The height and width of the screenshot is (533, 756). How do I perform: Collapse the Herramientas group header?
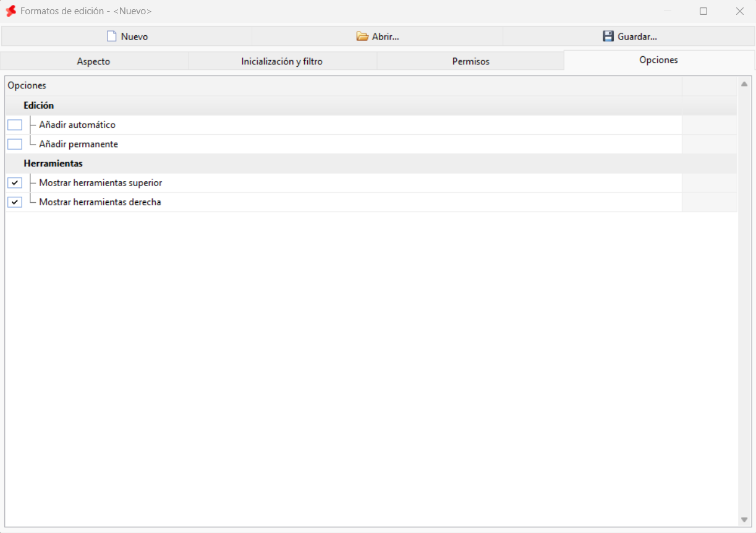[x=53, y=164]
